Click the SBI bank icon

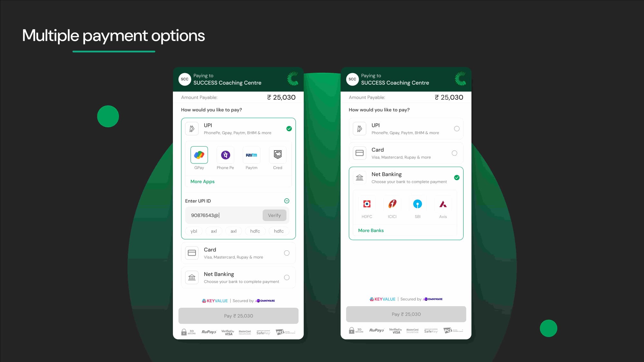(x=418, y=204)
